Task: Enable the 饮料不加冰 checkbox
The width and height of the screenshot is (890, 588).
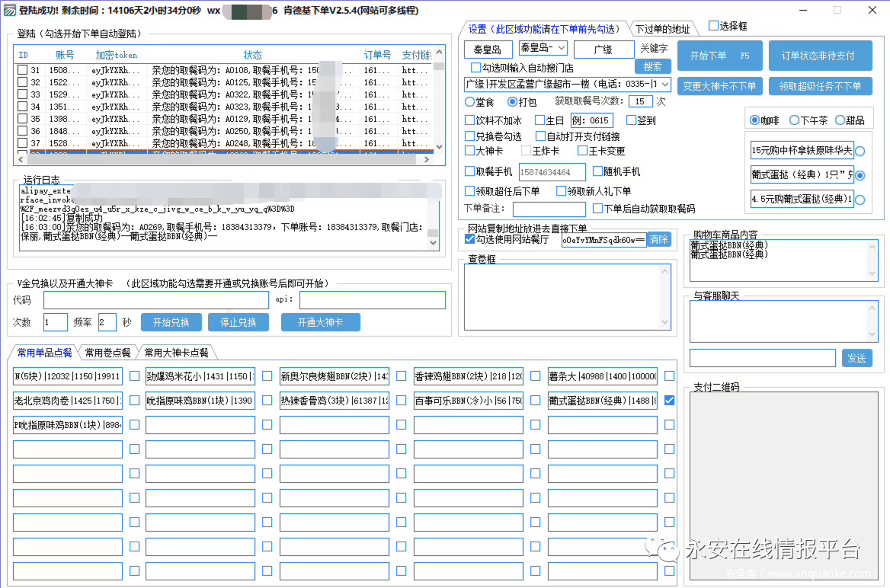Action: (x=469, y=120)
